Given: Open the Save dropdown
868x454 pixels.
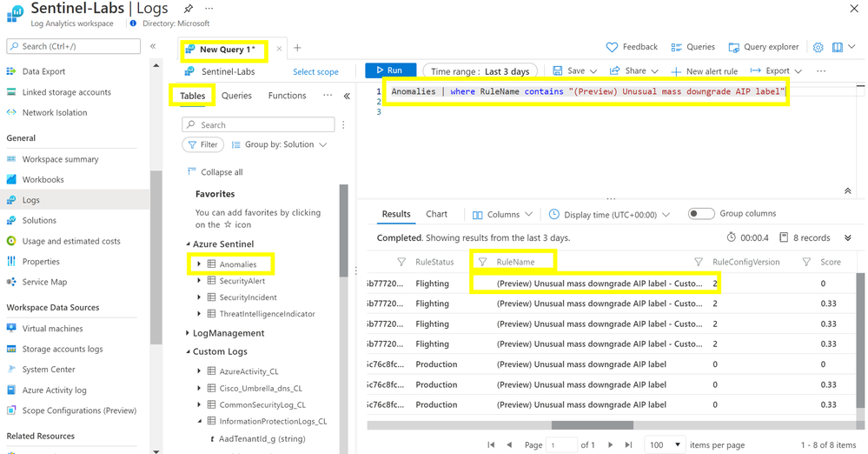Looking at the screenshot, I should pos(575,71).
